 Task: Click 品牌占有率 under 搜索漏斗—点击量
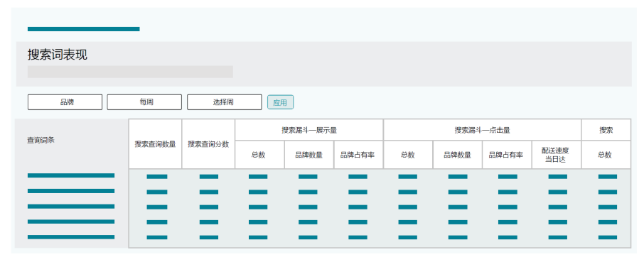coord(507,155)
